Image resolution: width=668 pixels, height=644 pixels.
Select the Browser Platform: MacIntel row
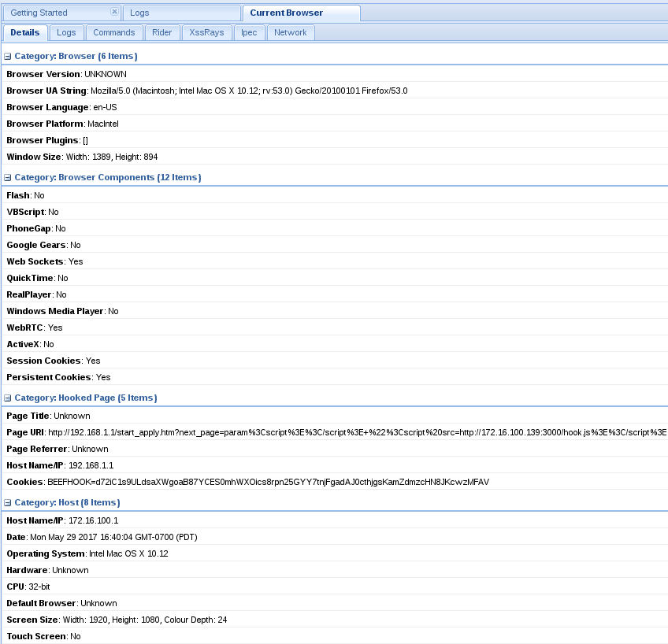pyautogui.click(x=335, y=124)
